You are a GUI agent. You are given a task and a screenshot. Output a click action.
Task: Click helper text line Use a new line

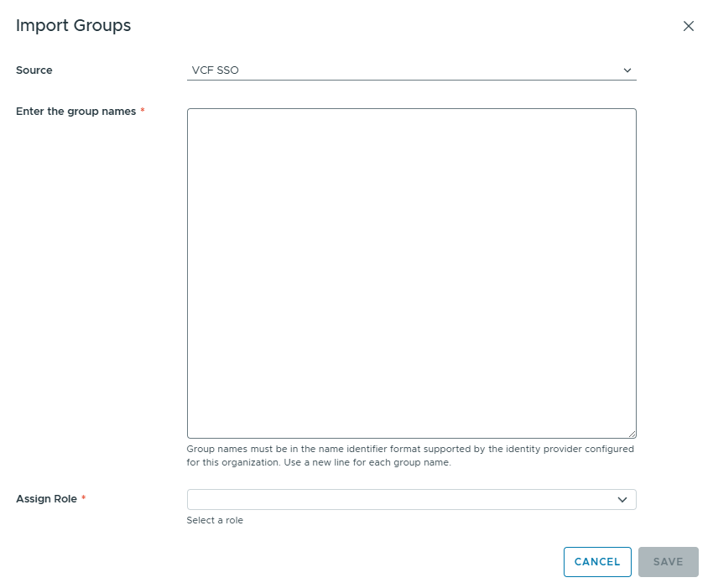click(x=367, y=462)
